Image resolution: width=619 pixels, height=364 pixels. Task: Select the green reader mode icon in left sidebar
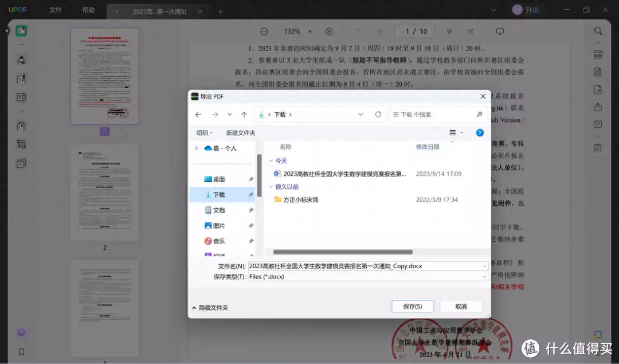pos(21,31)
